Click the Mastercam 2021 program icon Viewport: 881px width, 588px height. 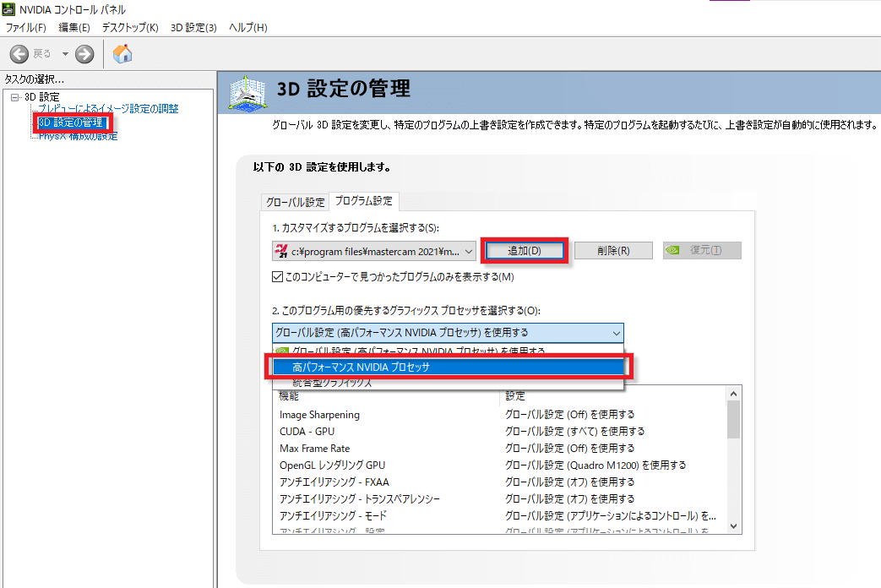tap(280, 250)
